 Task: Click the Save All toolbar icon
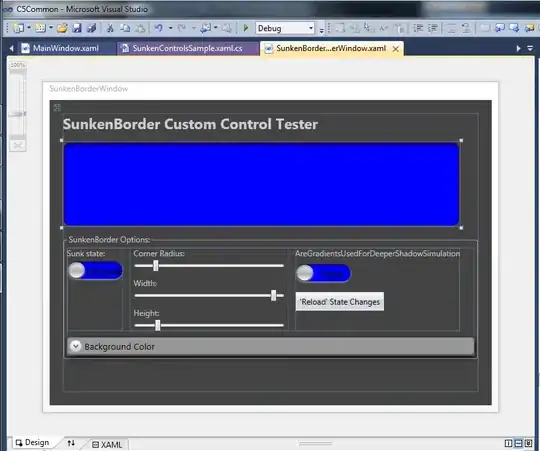point(92,28)
